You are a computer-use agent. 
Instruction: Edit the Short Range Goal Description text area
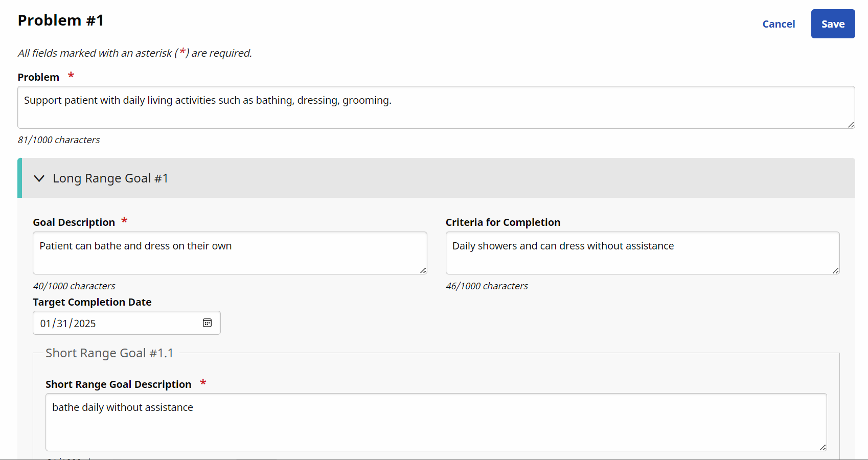coord(436,422)
